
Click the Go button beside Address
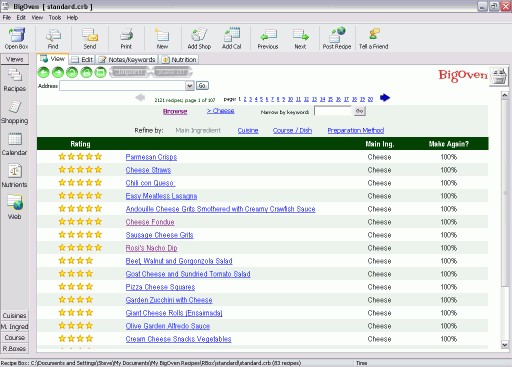tap(202, 86)
